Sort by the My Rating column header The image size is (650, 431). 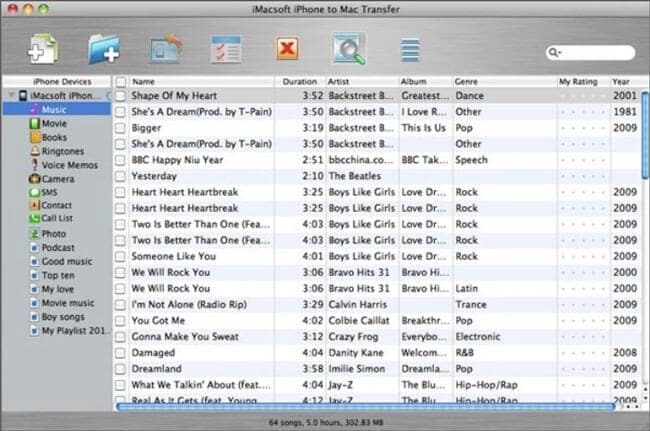click(x=584, y=82)
